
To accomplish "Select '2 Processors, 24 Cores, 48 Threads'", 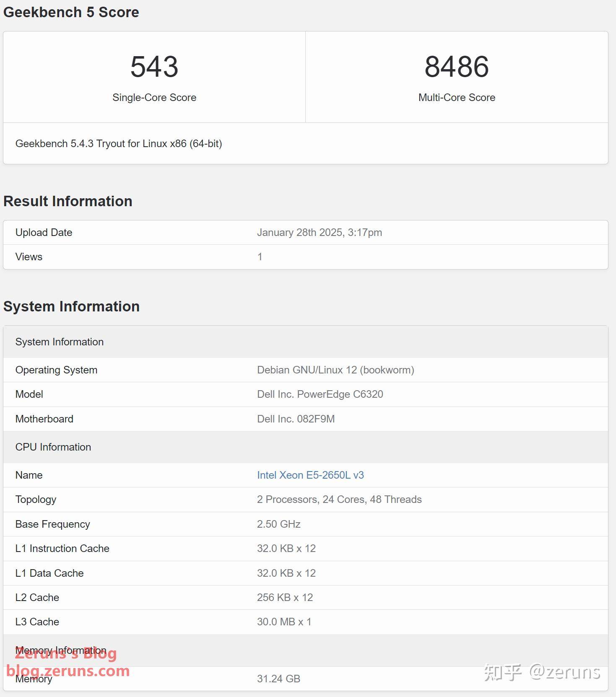I will click(x=339, y=500).
